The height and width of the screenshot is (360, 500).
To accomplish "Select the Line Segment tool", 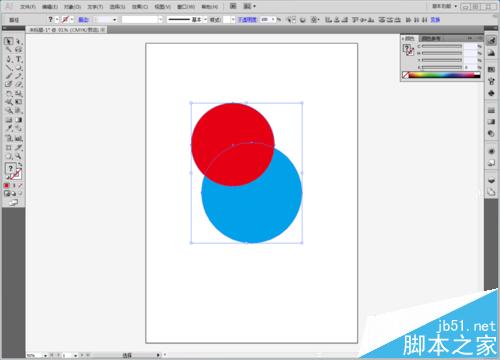I will 9,68.
